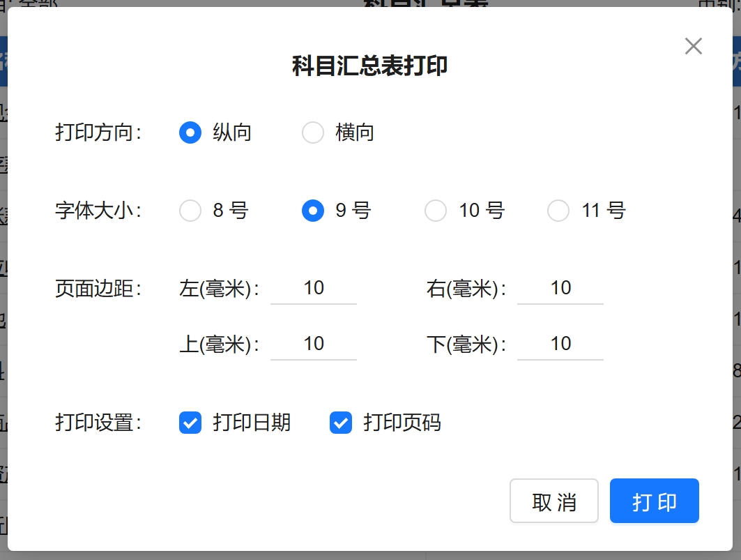Uncheck the 打印日期 checkbox
Viewport: 741px width, 560px height.
point(190,423)
